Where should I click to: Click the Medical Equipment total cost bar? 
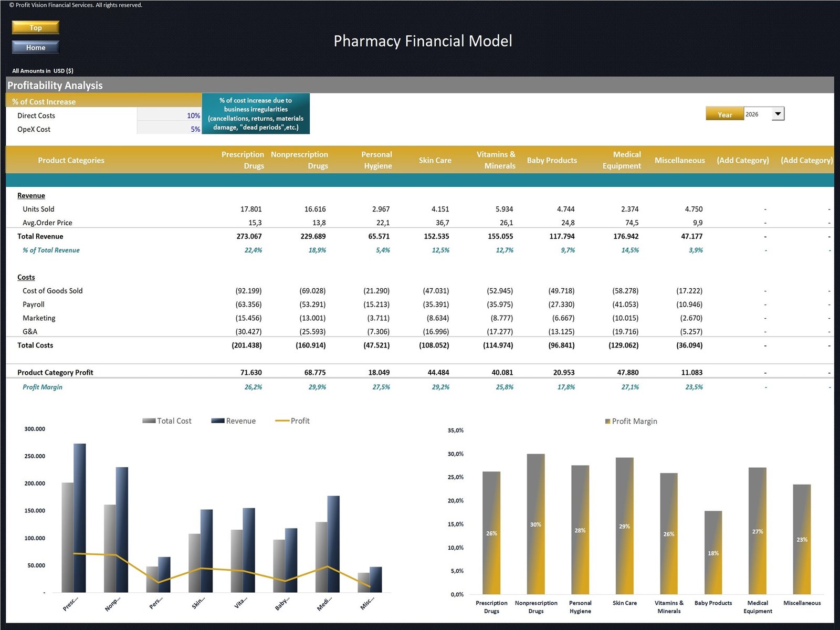click(321, 556)
